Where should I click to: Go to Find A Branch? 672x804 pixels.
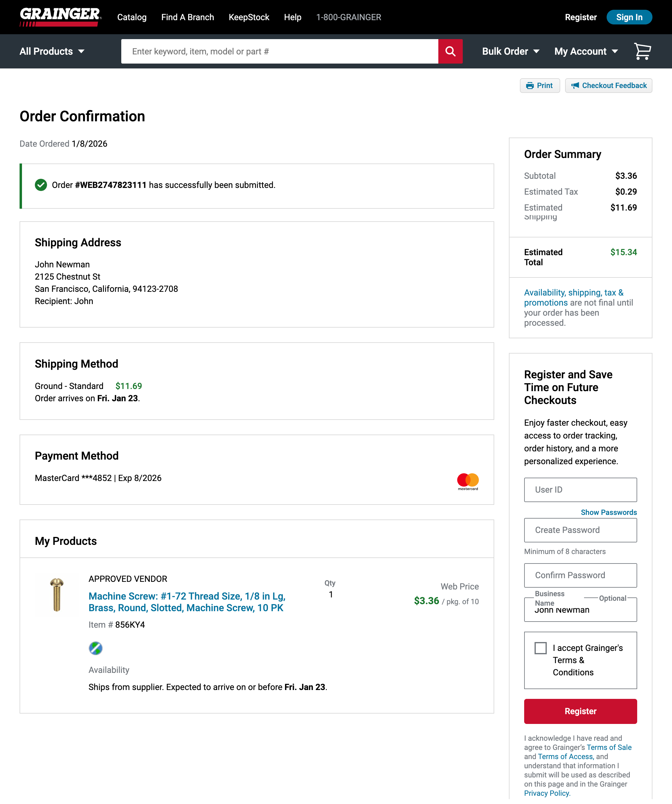click(188, 17)
